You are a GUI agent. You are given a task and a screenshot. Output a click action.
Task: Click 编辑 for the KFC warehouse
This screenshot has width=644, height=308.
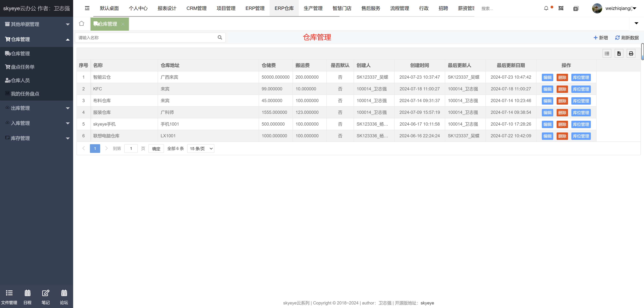[547, 89]
